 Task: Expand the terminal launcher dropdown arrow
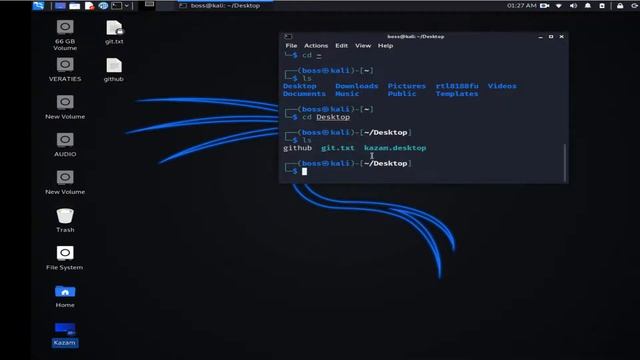(127, 6)
